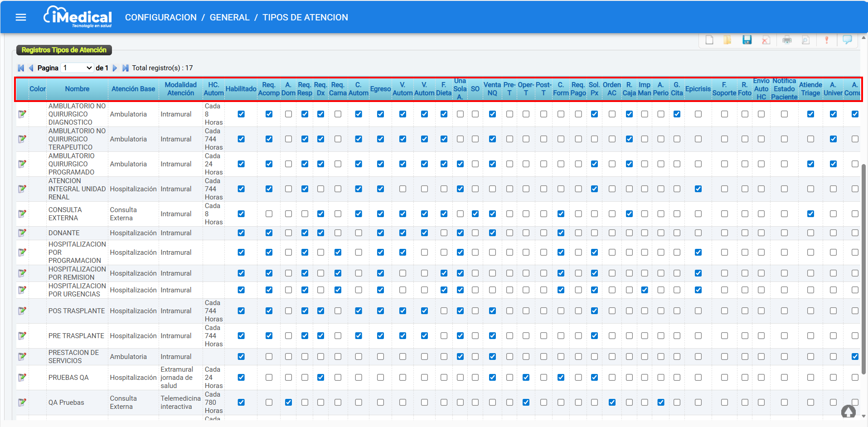Click the new blank document icon
This screenshot has height=427, width=868.
coord(709,40)
